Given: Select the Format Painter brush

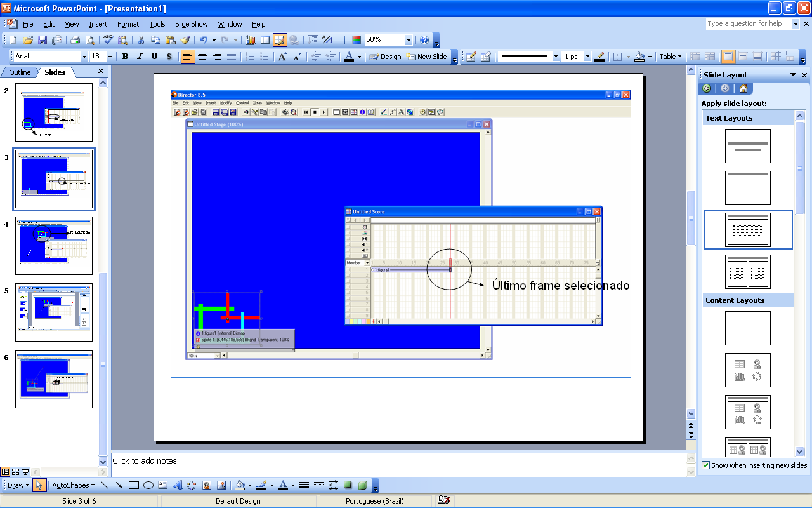Looking at the screenshot, I should [185, 40].
